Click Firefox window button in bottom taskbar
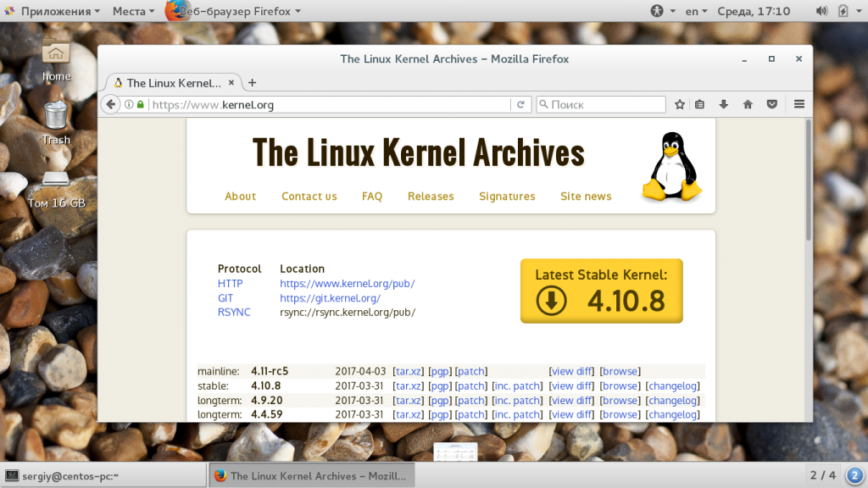This screenshot has width=868, height=488. (x=312, y=475)
